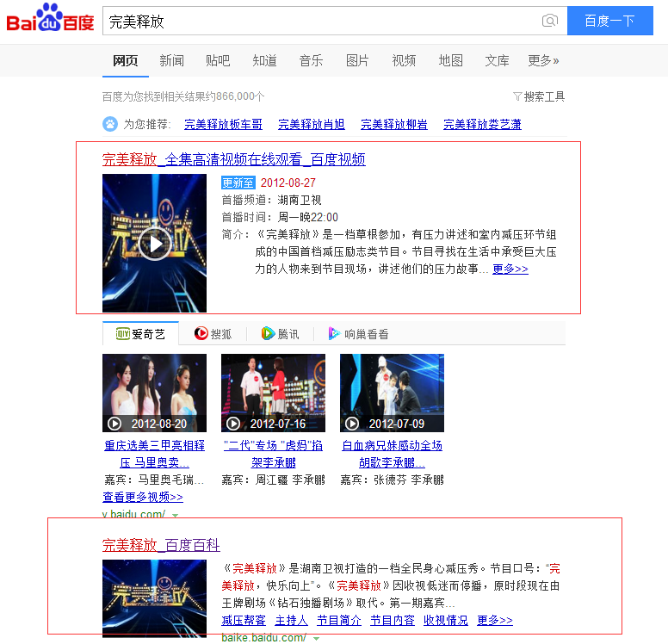The height and width of the screenshot is (644, 668).
Task: Expand baike.baidu.com dropdown arrow
Action: (x=316, y=639)
